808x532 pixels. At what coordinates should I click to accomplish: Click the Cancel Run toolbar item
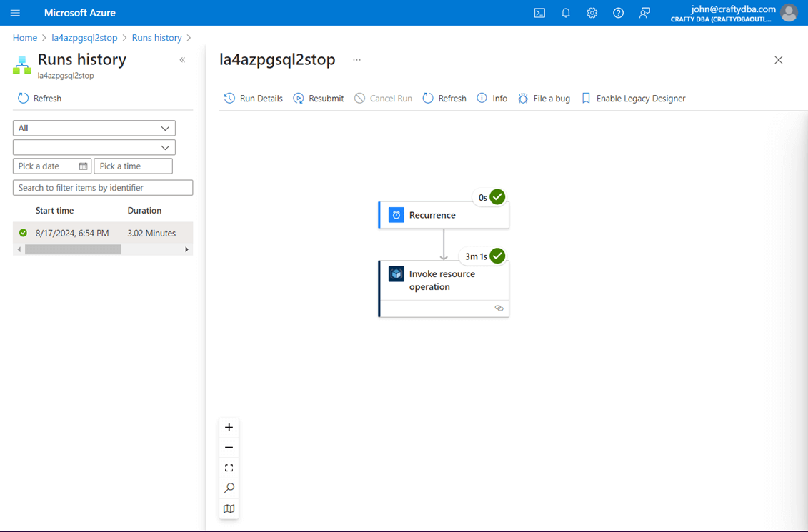pos(384,99)
